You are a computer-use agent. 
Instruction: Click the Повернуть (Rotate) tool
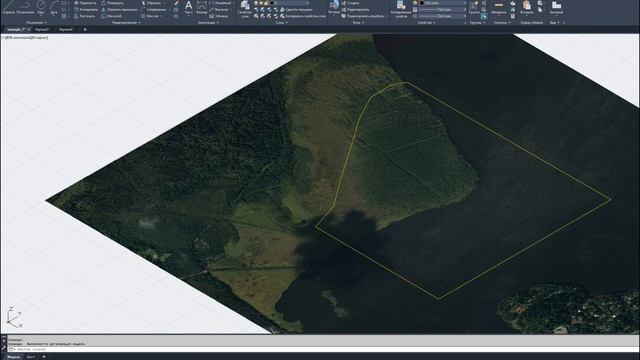112,3
